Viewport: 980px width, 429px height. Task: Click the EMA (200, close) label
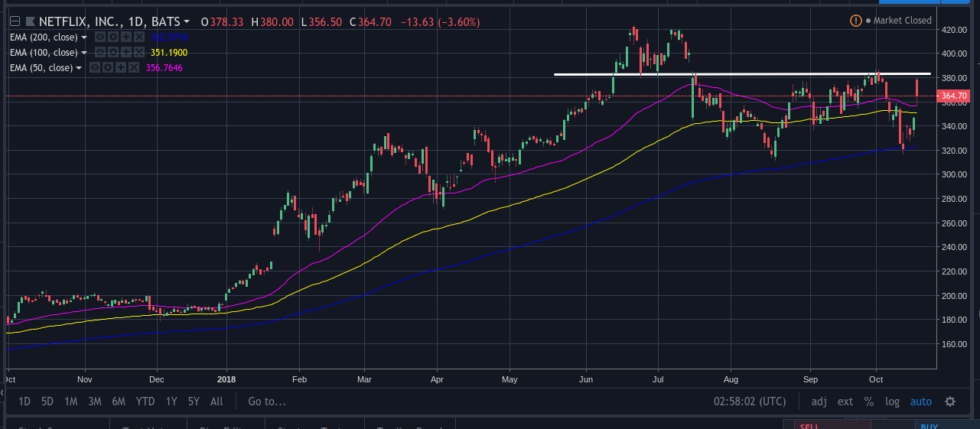point(44,37)
